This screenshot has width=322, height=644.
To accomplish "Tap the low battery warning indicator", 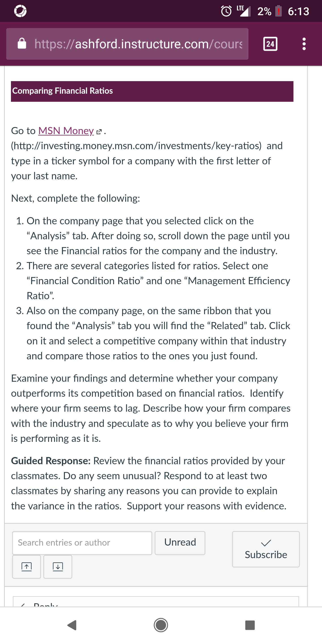I will (278, 11).
